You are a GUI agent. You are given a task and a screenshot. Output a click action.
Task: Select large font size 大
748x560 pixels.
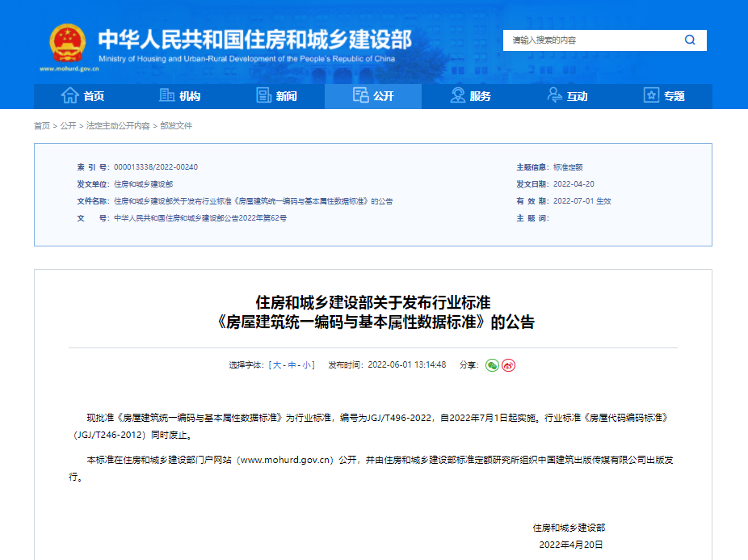click(x=278, y=365)
